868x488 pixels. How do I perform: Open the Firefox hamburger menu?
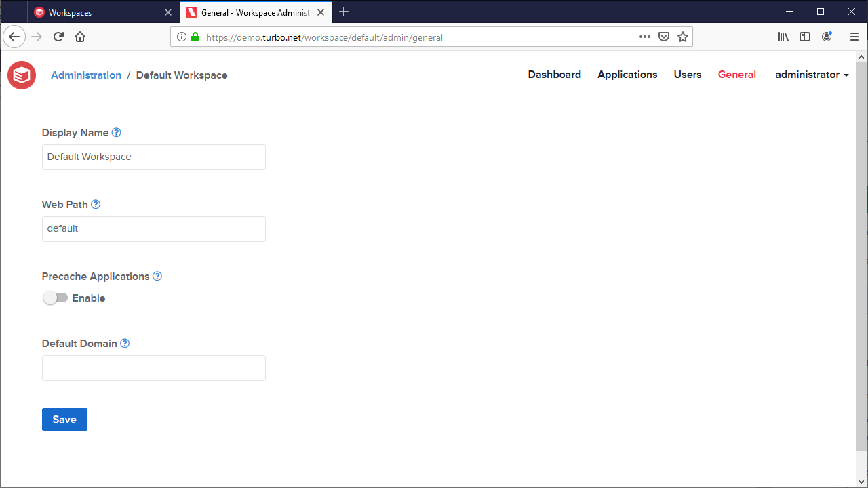click(x=854, y=37)
